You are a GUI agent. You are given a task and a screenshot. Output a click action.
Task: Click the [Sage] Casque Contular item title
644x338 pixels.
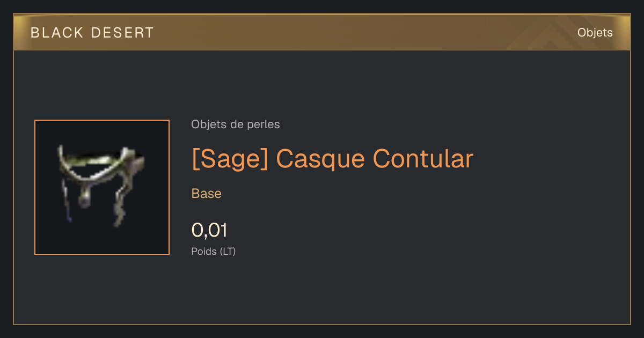(333, 158)
